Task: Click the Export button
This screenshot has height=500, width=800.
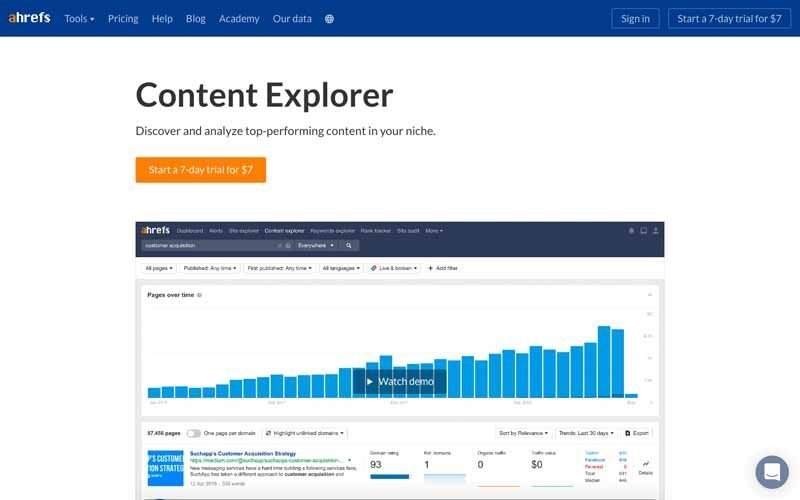Action: [x=637, y=433]
